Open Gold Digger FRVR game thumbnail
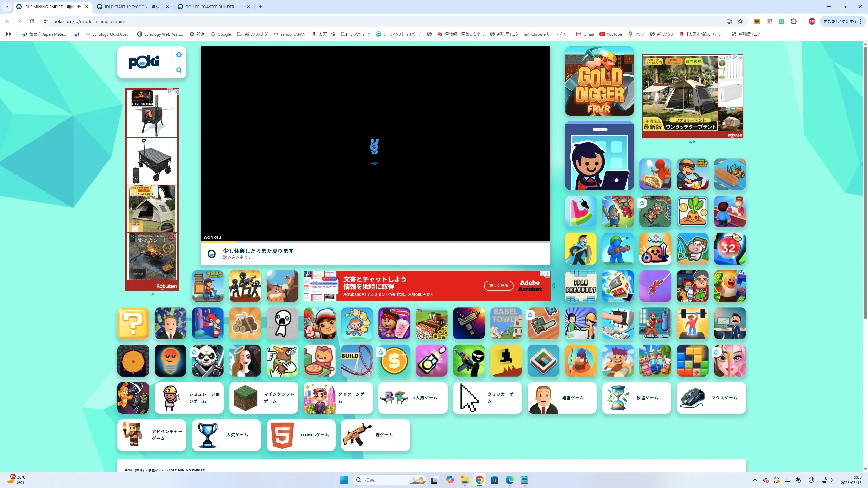 pyautogui.click(x=599, y=81)
